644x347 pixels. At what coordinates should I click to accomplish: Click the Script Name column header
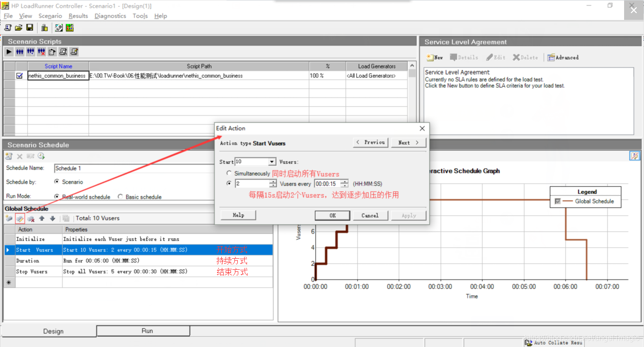[x=58, y=66]
